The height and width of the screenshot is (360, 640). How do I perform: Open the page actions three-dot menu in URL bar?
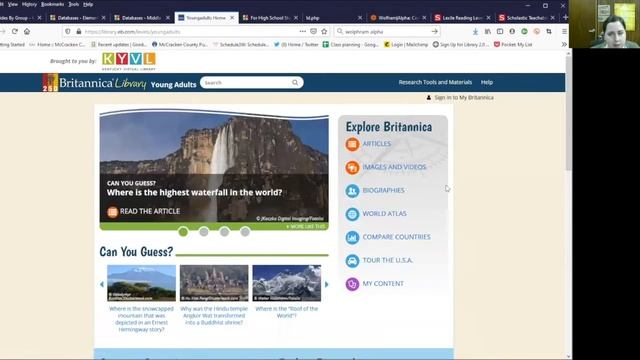[302, 31]
